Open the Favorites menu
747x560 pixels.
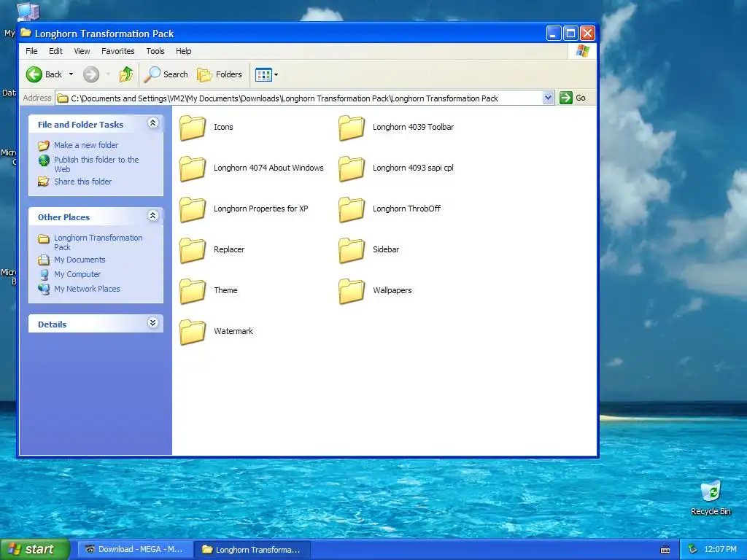[117, 51]
